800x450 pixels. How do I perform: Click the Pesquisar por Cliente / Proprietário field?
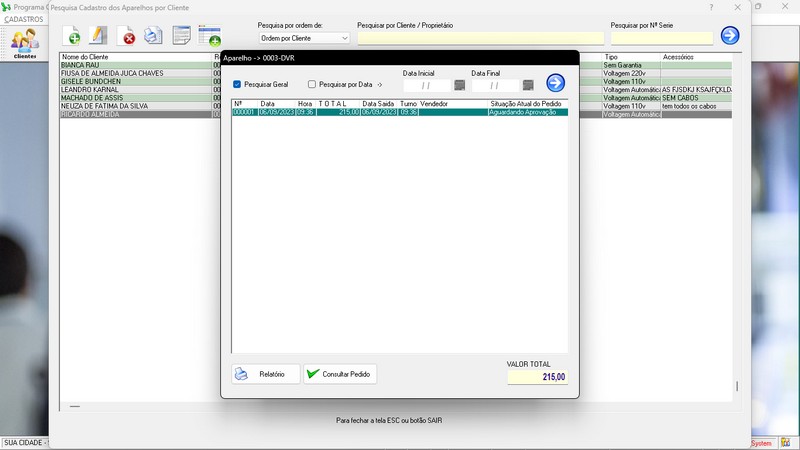click(x=481, y=38)
